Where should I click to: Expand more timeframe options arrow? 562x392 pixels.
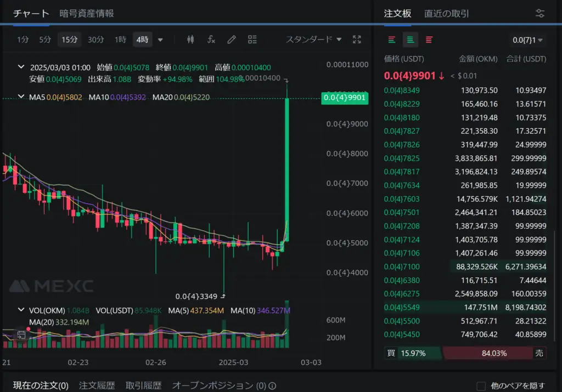[x=160, y=39]
